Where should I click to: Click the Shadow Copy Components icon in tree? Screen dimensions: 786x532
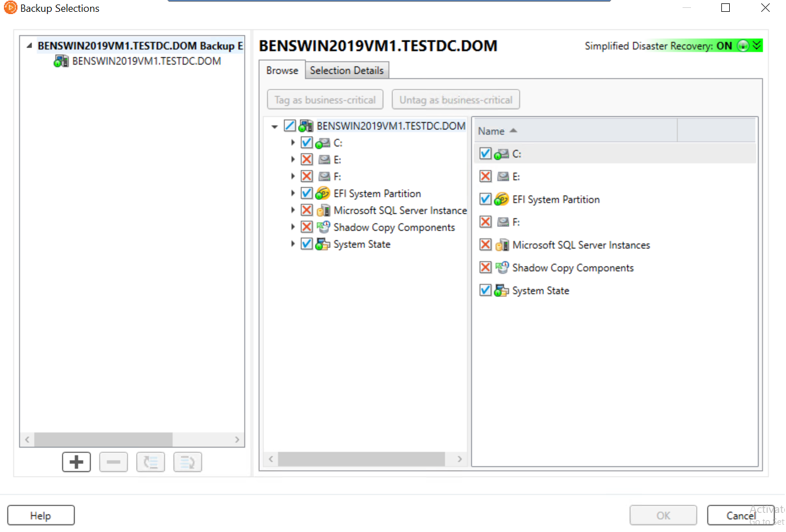(323, 227)
